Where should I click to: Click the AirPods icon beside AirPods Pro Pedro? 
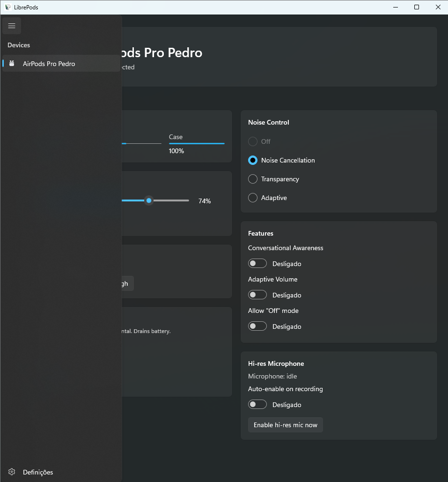12,63
